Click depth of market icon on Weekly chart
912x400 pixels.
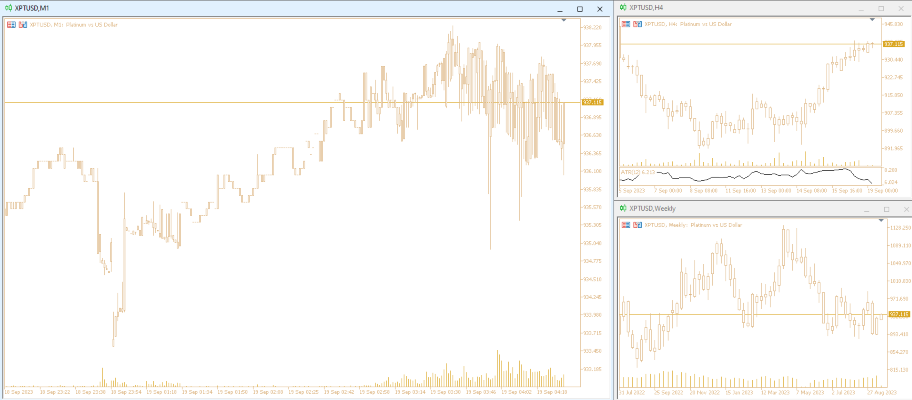pos(637,224)
